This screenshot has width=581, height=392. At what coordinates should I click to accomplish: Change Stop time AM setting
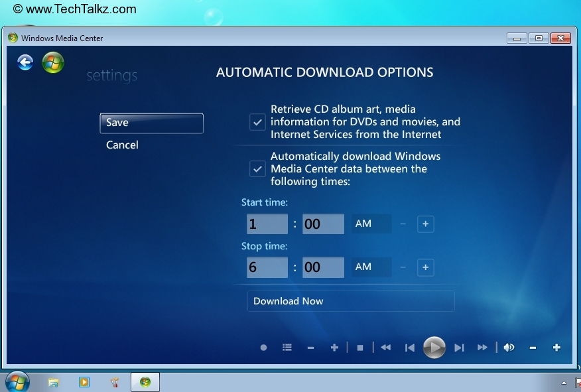click(x=370, y=267)
